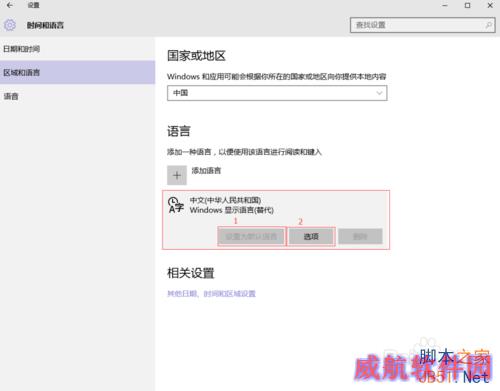Click the plus icon to add language
The width and height of the screenshot is (500, 391).
point(177,175)
